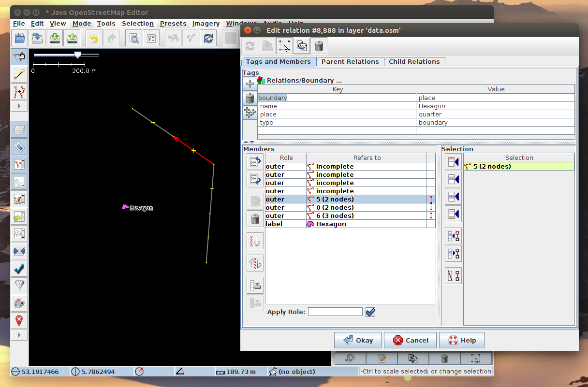Click the Undo arrow in toolbar
This screenshot has height=387, width=588.
tap(94, 38)
